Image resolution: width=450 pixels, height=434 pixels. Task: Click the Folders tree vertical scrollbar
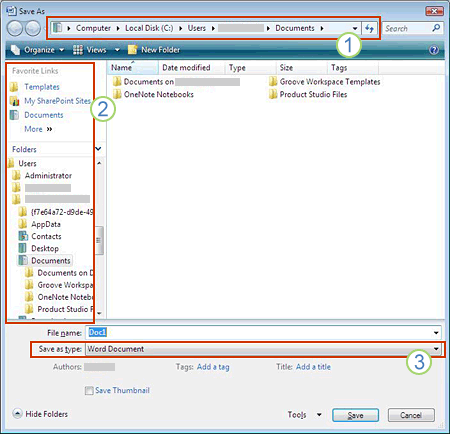(99, 238)
